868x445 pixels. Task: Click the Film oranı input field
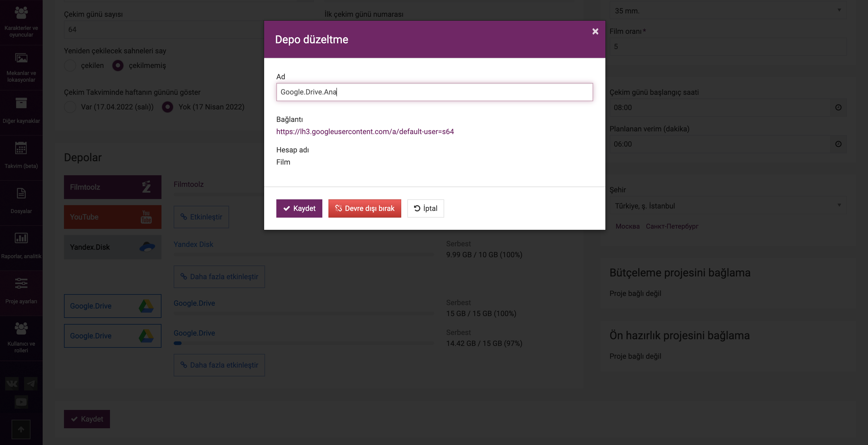click(728, 47)
